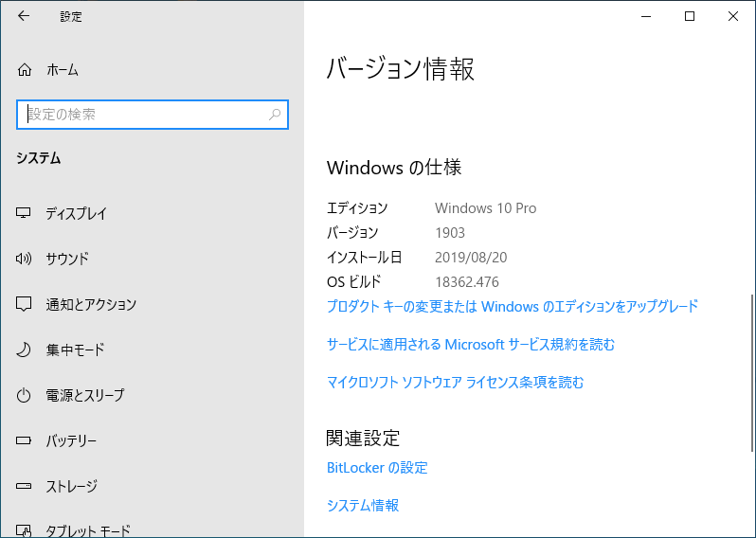Focus the 設定の検索 search box
This screenshot has height=538, width=756.
click(x=153, y=115)
